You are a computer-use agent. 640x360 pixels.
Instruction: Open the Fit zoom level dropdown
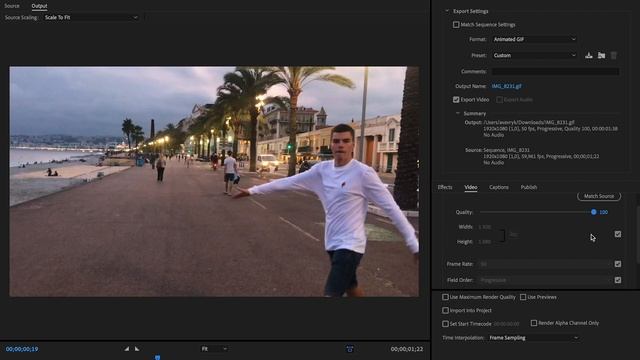coord(213,349)
